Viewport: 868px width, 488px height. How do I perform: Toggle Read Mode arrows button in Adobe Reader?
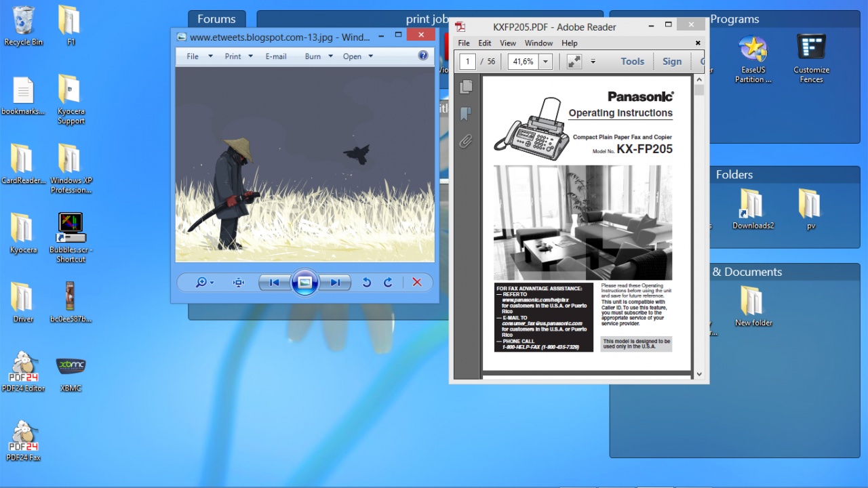point(574,62)
